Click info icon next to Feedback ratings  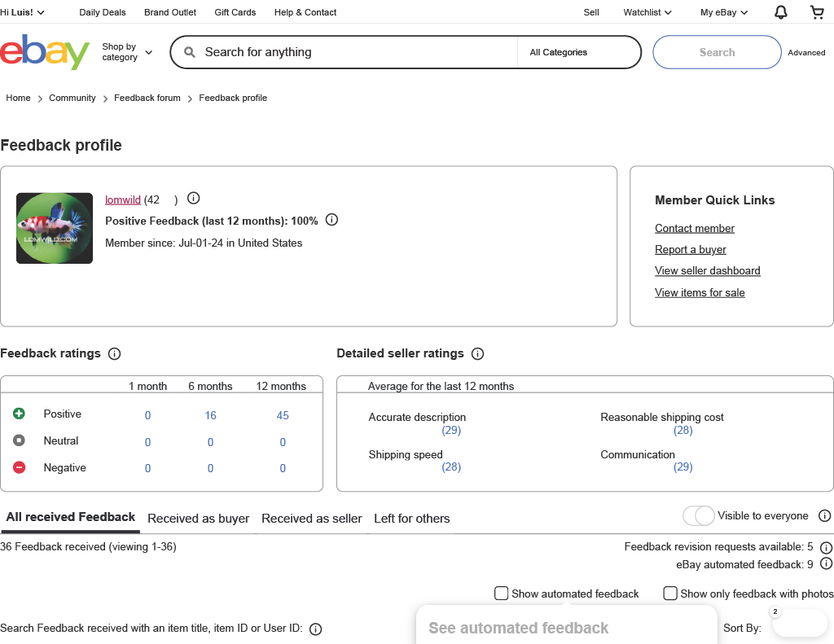pyautogui.click(x=114, y=354)
